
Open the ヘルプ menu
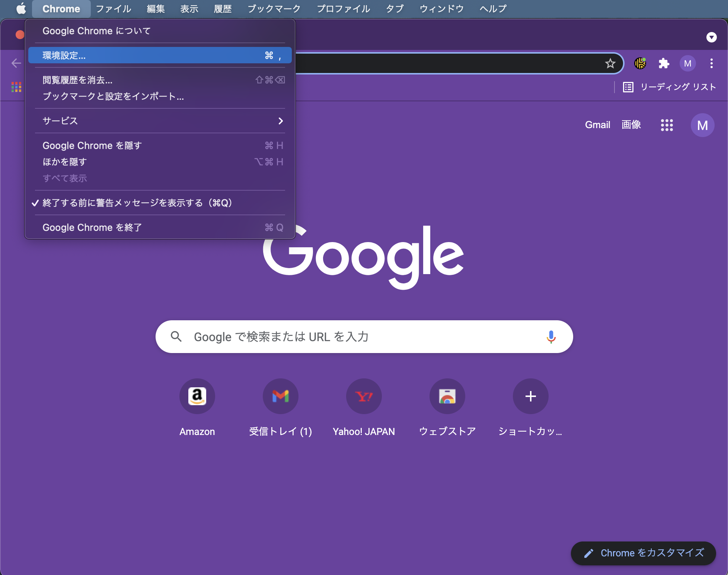(492, 9)
